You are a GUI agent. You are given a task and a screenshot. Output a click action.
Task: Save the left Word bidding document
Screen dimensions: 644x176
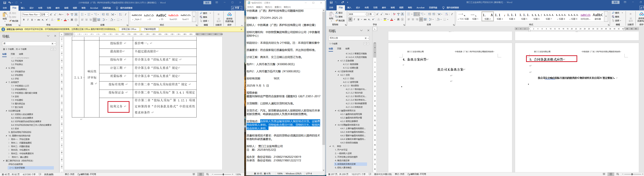pyautogui.click(x=4, y=3)
